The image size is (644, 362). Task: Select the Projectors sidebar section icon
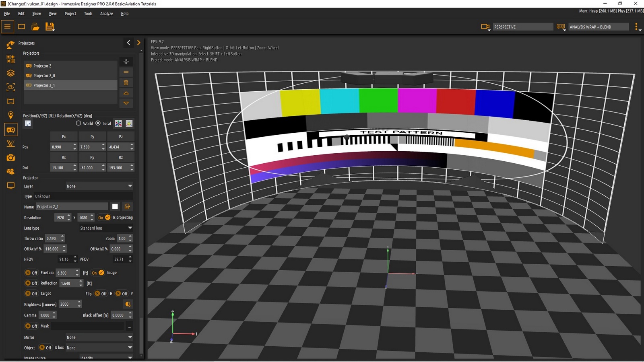tap(10, 130)
